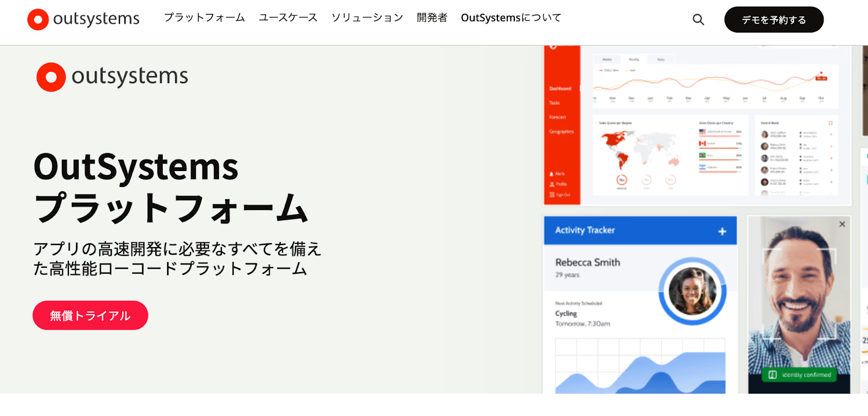Click the デモを予約する button
This screenshot has width=868, height=416.
pyautogui.click(x=774, y=20)
